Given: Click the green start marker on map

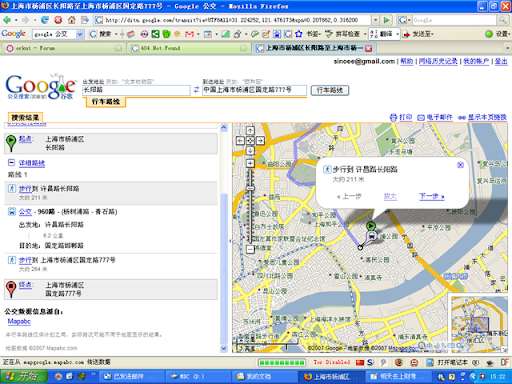Looking at the screenshot, I should point(371,226).
